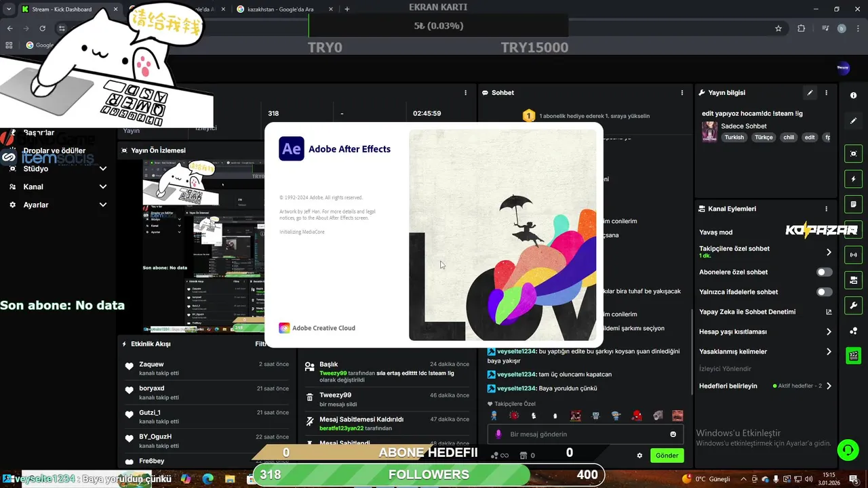Image resolution: width=868 pixels, height=488 pixels.
Task: Click the document icon in right sidebar
Action: (x=853, y=204)
